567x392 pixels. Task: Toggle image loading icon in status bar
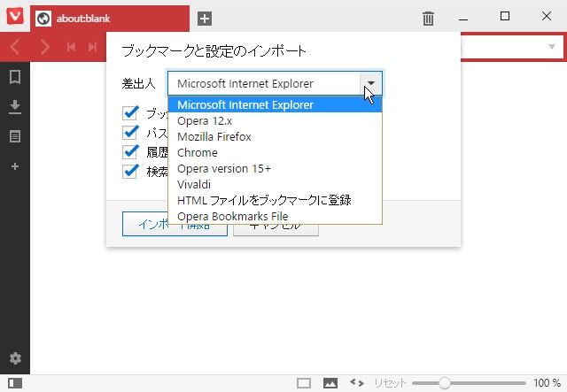pyautogui.click(x=330, y=383)
